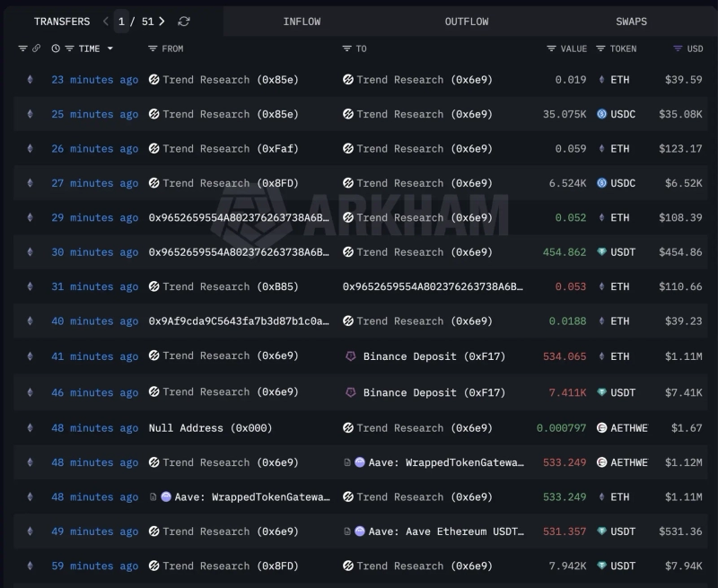This screenshot has height=588, width=718.
Task: Go to previous transfers page arrow
Action: [x=106, y=22]
